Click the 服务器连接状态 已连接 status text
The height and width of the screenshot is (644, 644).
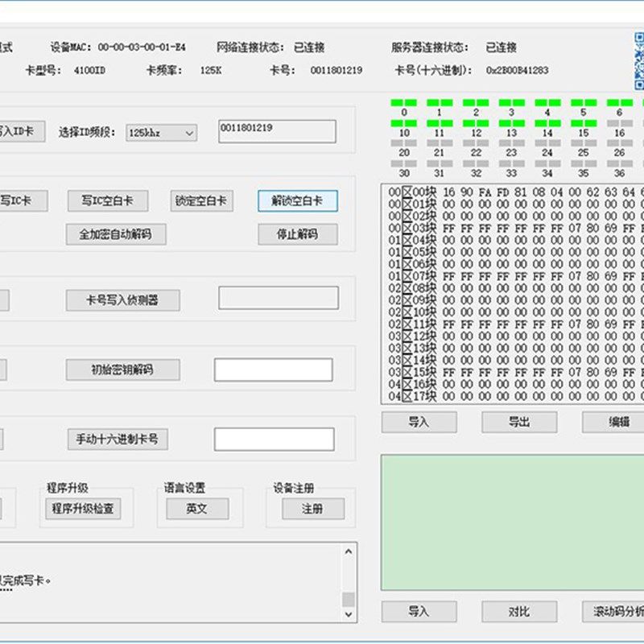(x=501, y=47)
